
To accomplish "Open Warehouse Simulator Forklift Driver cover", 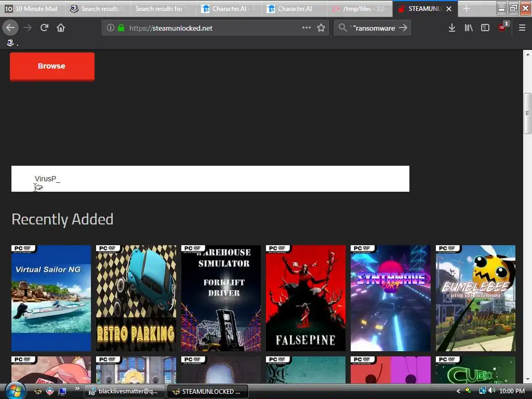I will pos(221,298).
